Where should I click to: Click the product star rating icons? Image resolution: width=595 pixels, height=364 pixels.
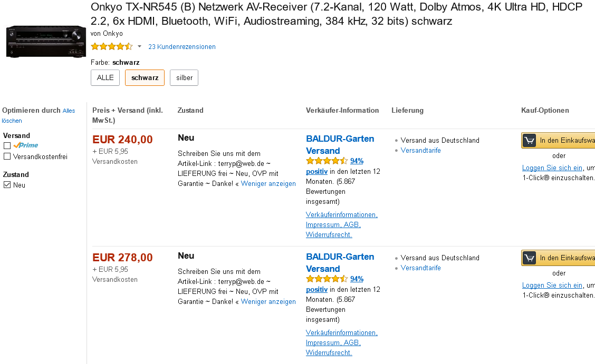[x=111, y=46]
